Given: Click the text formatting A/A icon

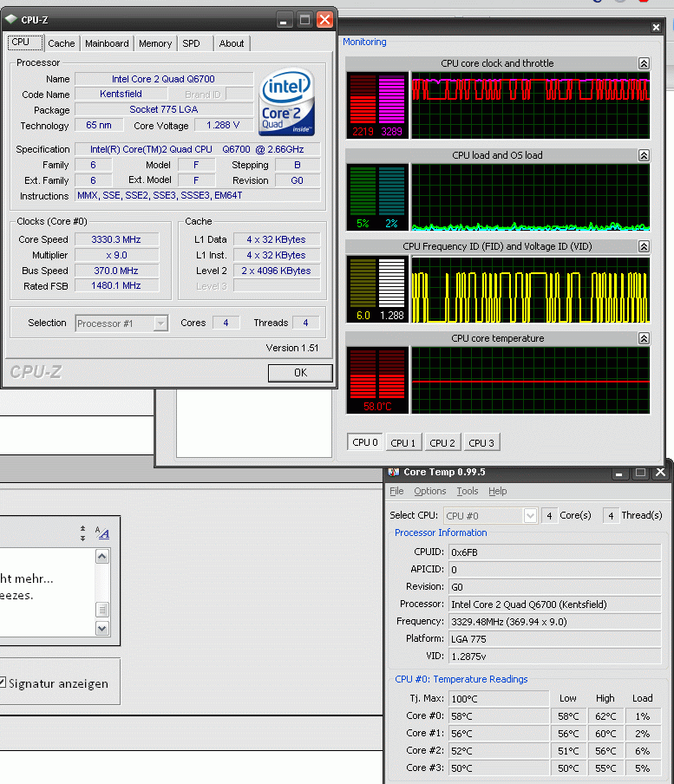Looking at the screenshot, I should [x=102, y=533].
